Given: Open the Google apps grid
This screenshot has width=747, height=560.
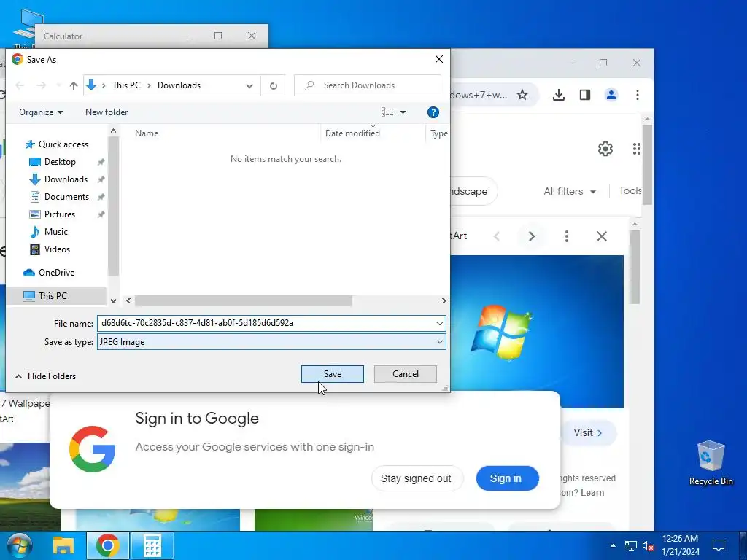Looking at the screenshot, I should pos(636,149).
